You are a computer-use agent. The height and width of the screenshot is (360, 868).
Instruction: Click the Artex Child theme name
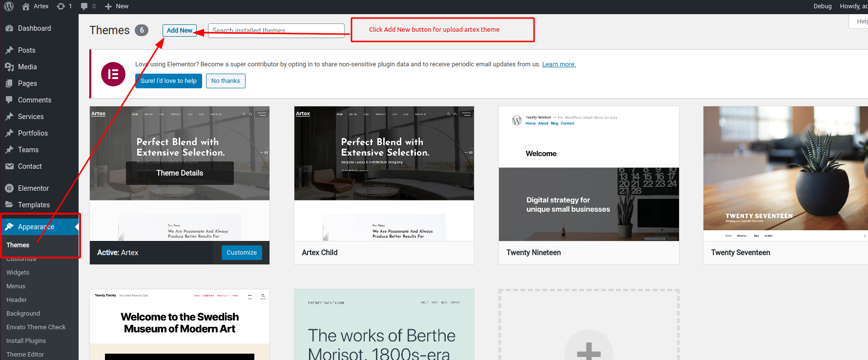tap(320, 253)
